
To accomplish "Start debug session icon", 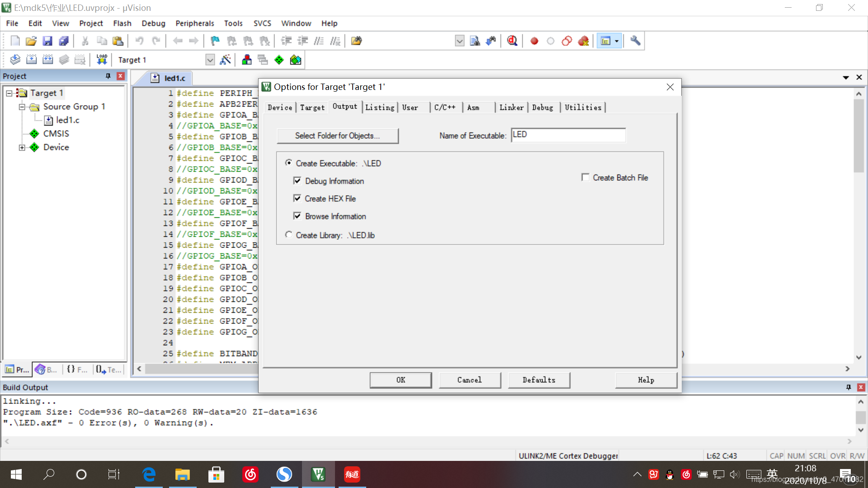I will coord(512,41).
